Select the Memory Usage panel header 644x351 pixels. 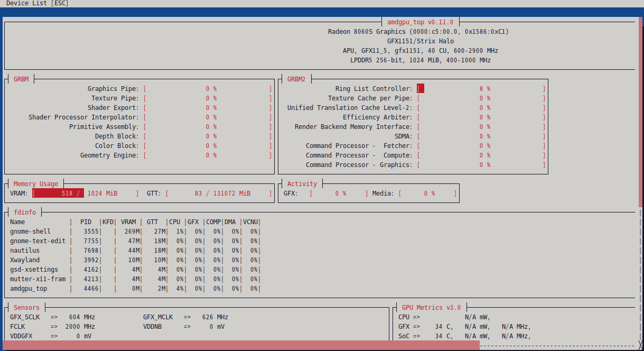point(36,184)
